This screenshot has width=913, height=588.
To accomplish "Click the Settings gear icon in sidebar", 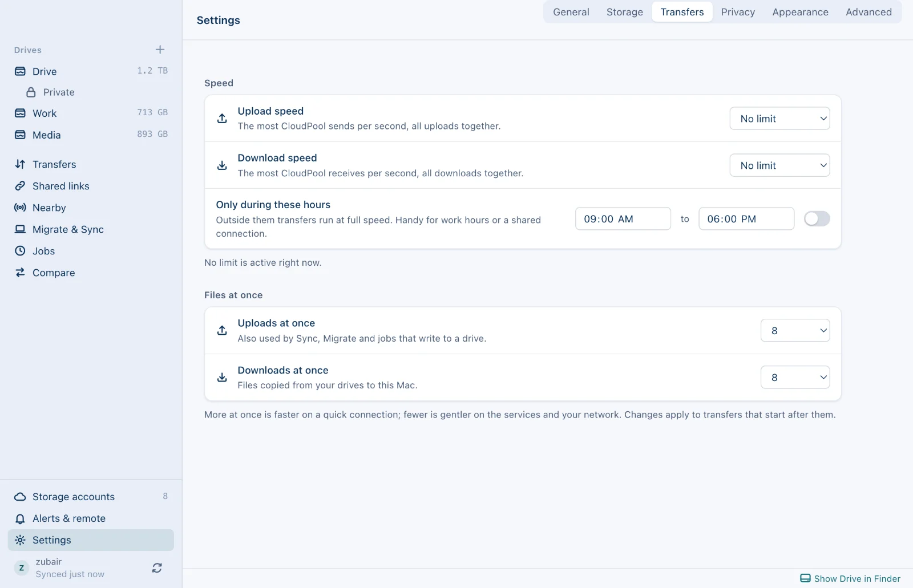I will click(x=20, y=540).
